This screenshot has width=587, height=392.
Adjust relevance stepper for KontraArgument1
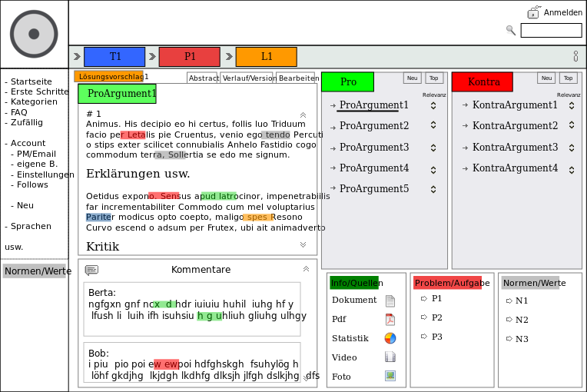point(572,105)
